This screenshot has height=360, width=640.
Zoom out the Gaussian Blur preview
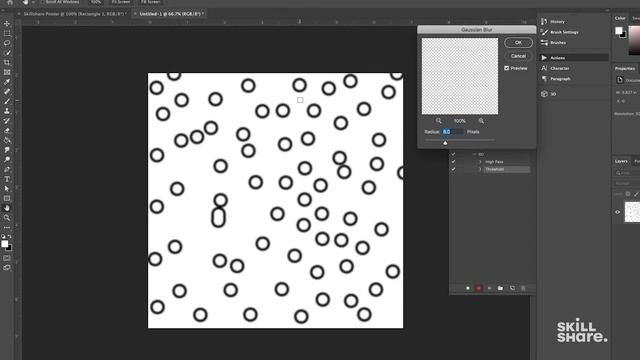click(438, 121)
